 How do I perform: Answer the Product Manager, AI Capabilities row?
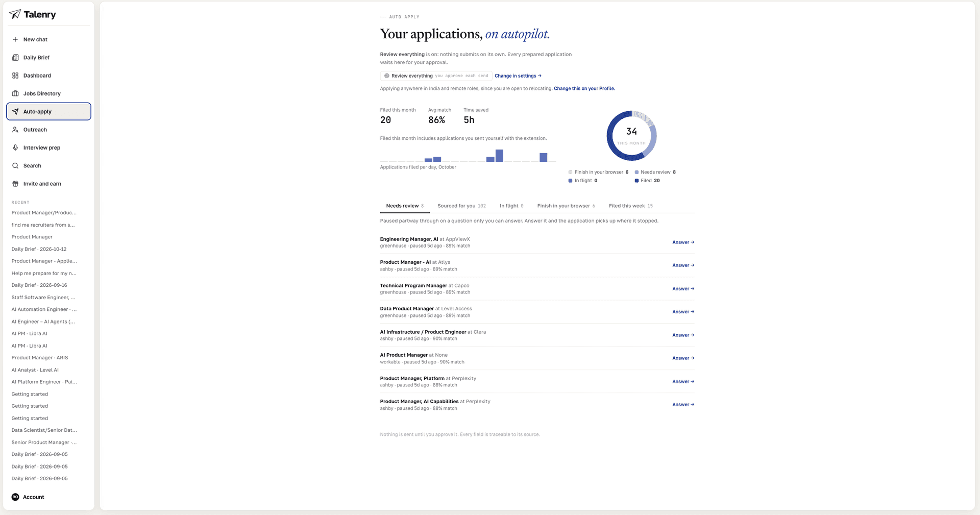click(x=683, y=405)
